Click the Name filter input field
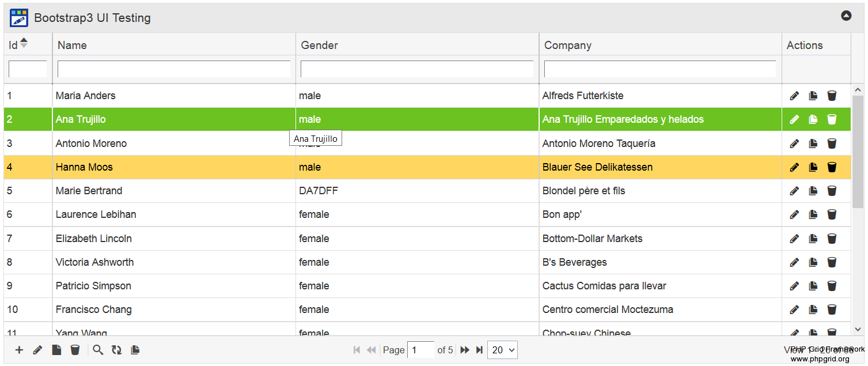This screenshot has width=868, height=366. [x=174, y=69]
